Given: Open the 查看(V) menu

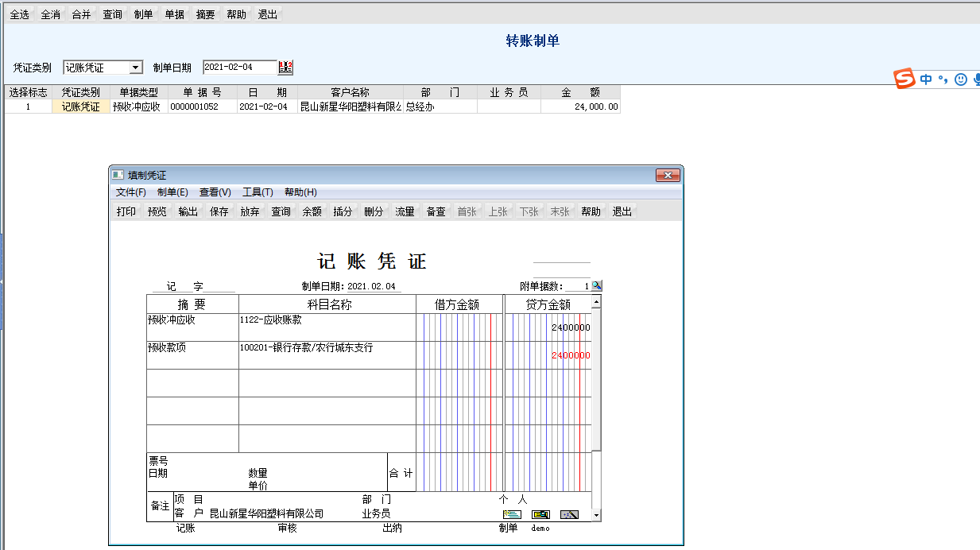Looking at the screenshot, I should point(215,192).
